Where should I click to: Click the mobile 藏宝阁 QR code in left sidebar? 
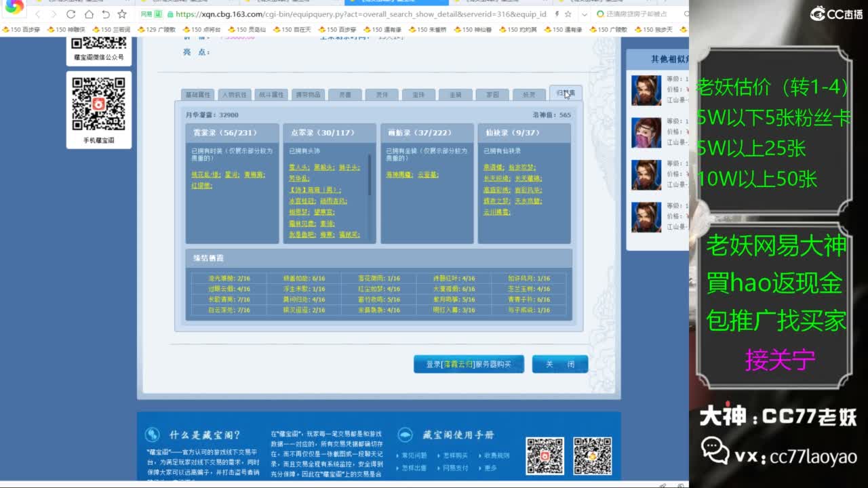pyautogui.click(x=99, y=104)
